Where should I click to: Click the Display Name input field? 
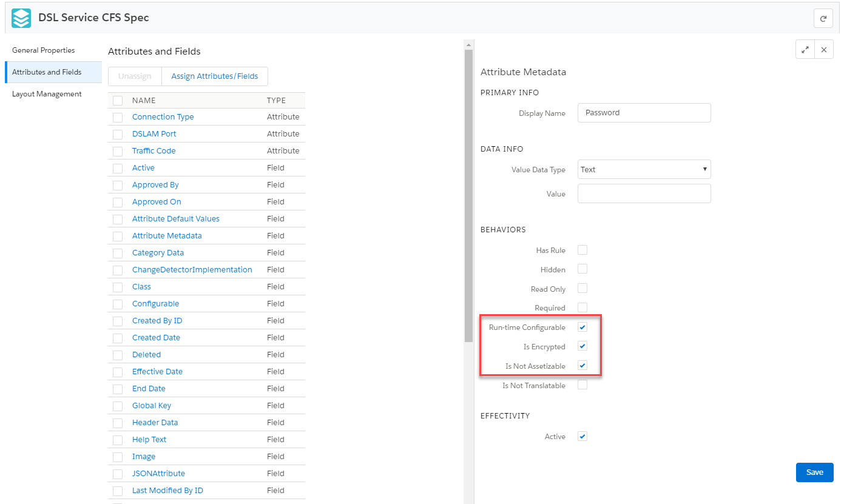644,113
